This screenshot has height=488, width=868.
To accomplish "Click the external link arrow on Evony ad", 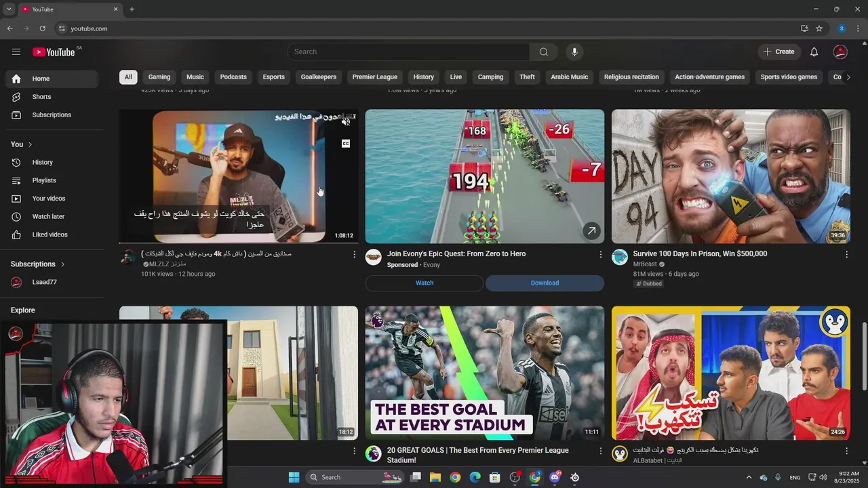I will (x=591, y=231).
